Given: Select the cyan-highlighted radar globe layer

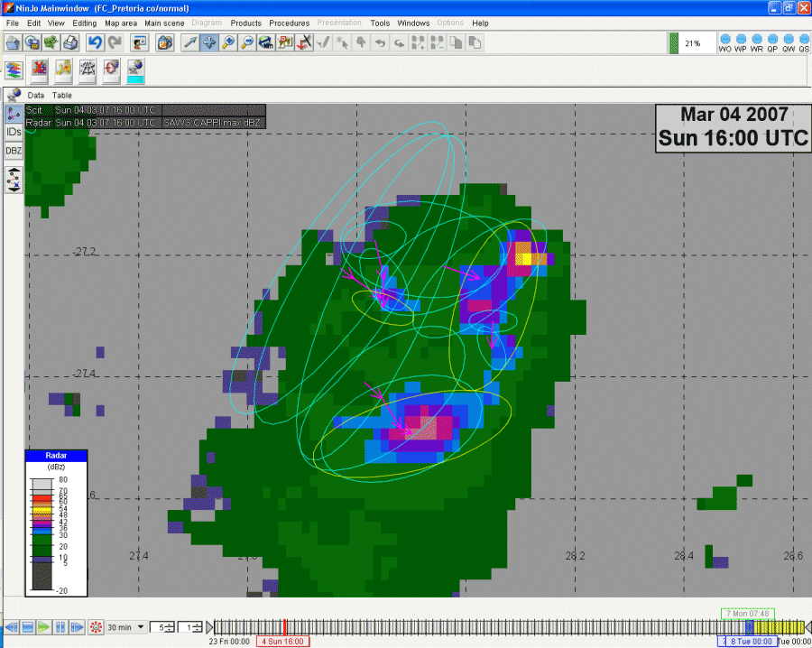Looking at the screenshot, I should point(135,71).
